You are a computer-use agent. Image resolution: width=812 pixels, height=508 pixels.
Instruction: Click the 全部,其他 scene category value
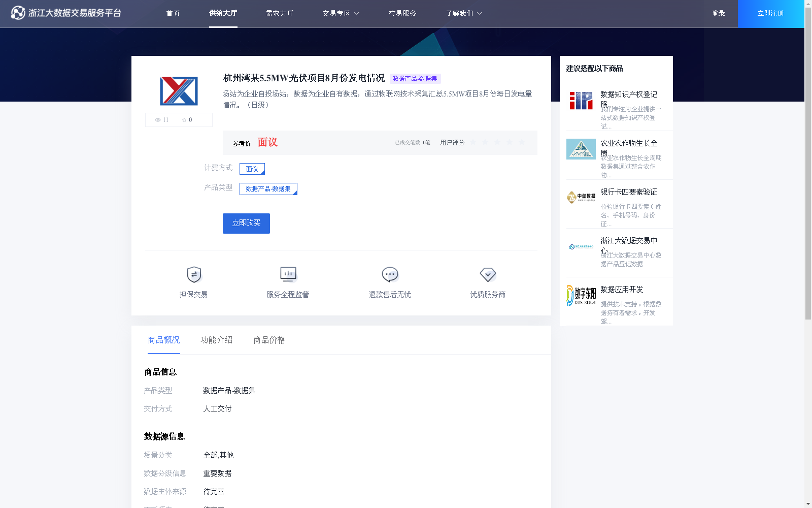point(218,455)
